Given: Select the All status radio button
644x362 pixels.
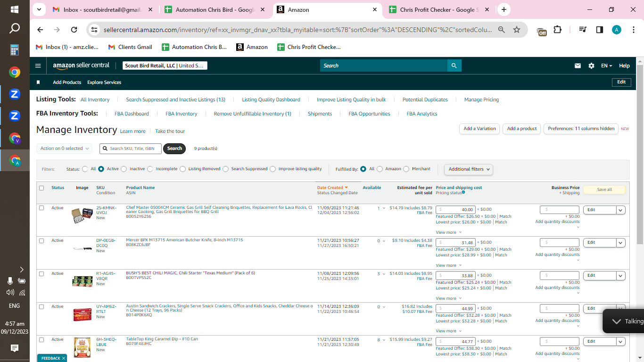Looking at the screenshot, I should pyautogui.click(x=85, y=169).
